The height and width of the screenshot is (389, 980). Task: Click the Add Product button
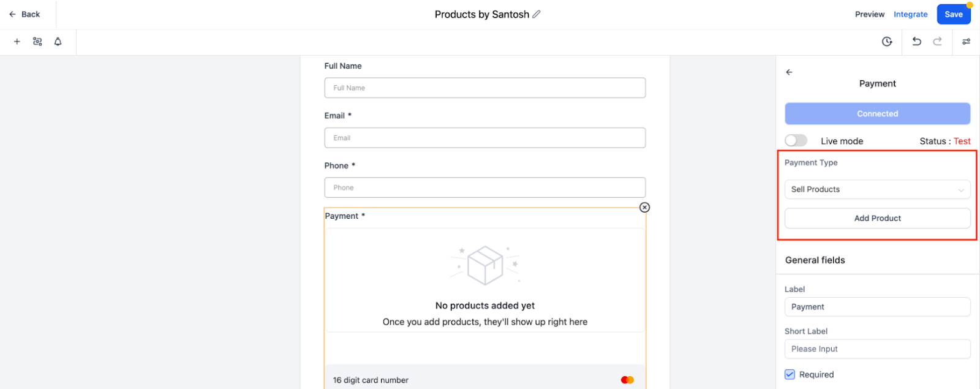coord(877,218)
